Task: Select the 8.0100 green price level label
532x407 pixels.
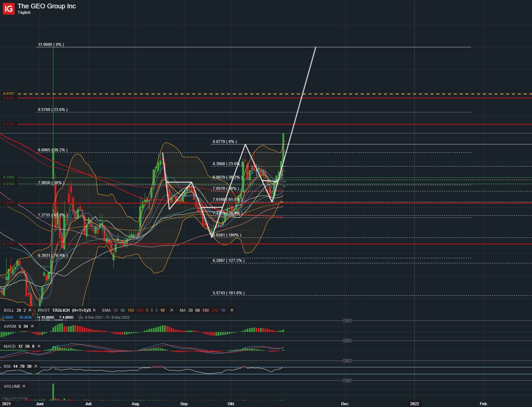Action: [9, 184]
